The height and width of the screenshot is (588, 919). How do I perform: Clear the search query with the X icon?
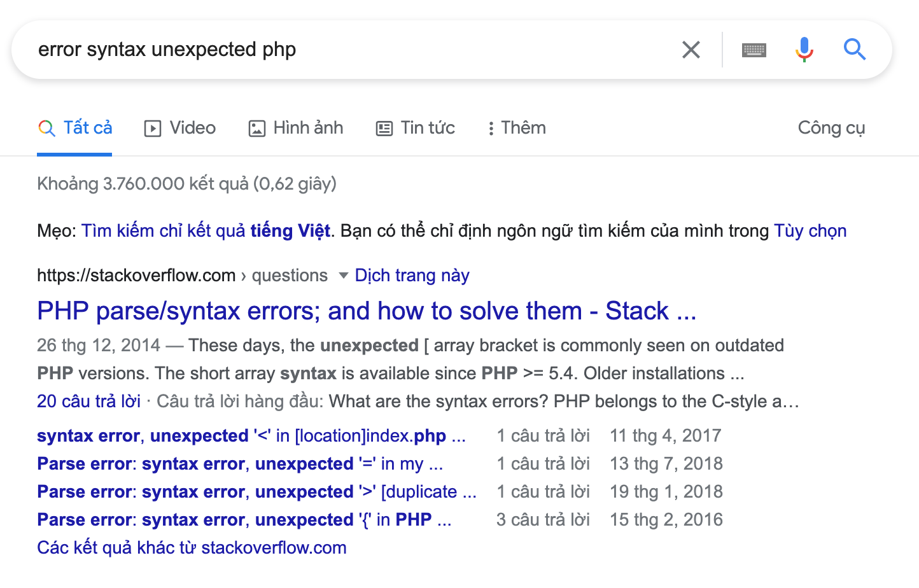(x=691, y=50)
